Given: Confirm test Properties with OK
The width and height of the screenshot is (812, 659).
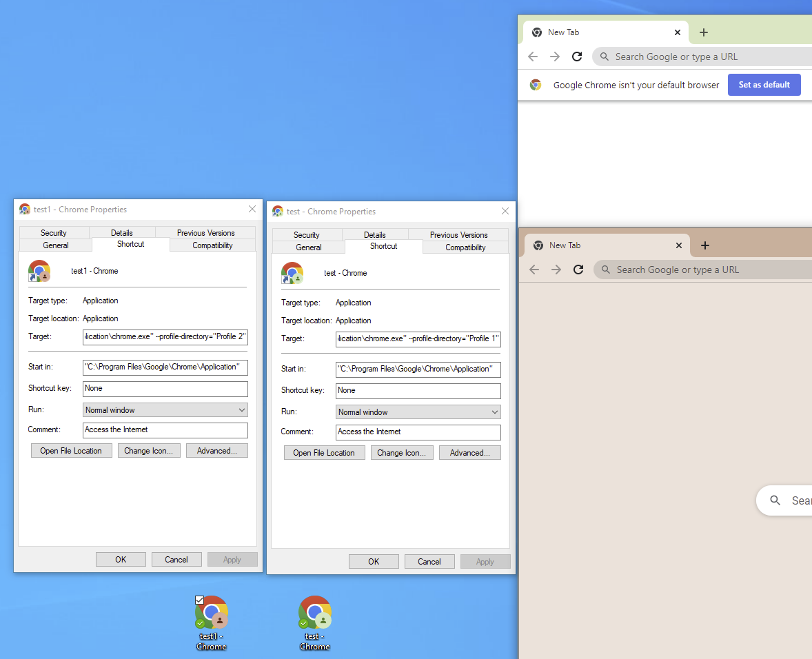Looking at the screenshot, I should 374,562.
